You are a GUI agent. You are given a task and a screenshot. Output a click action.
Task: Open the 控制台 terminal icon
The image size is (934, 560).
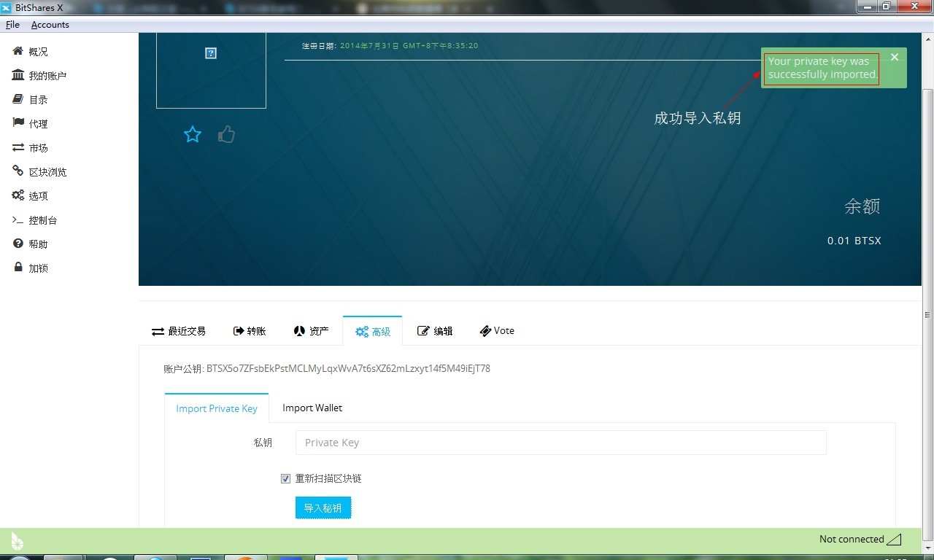click(x=18, y=219)
